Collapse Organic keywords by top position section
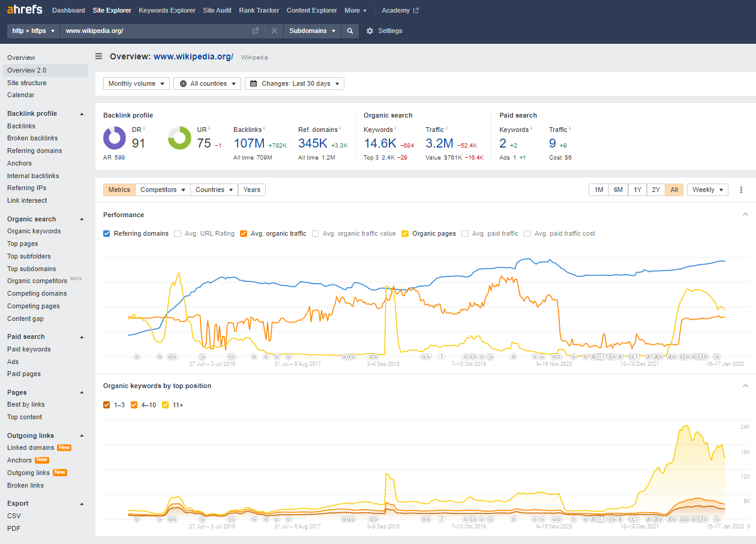The image size is (756, 544). click(745, 386)
